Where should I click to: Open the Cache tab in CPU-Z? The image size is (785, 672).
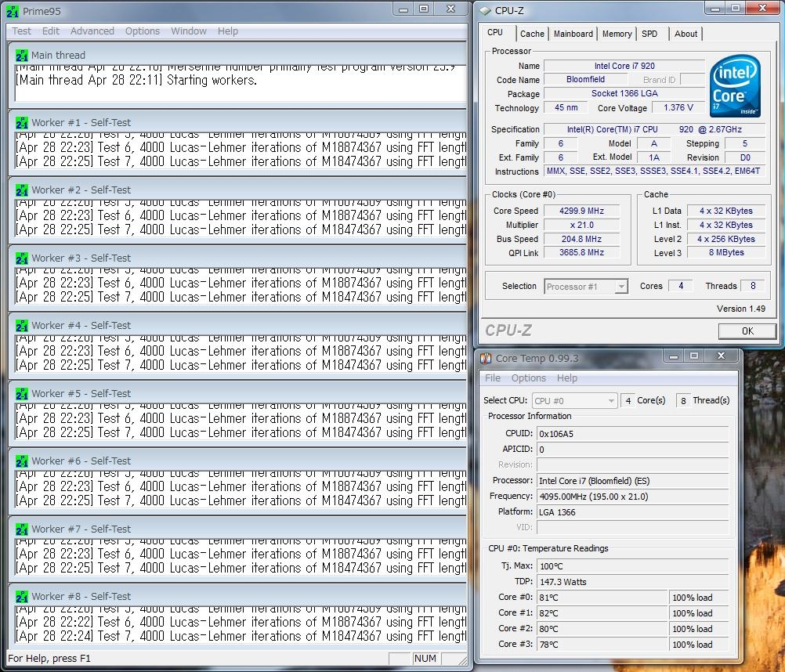click(532, 34)
